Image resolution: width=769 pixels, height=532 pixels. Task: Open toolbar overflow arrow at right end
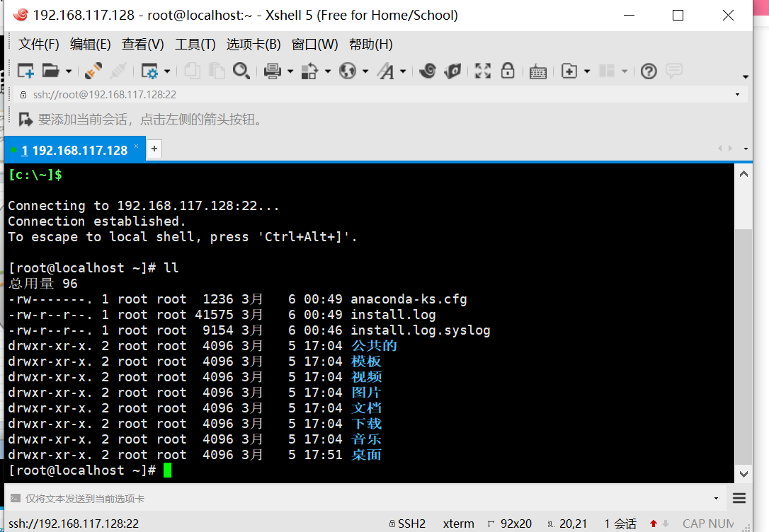(746, 77)
